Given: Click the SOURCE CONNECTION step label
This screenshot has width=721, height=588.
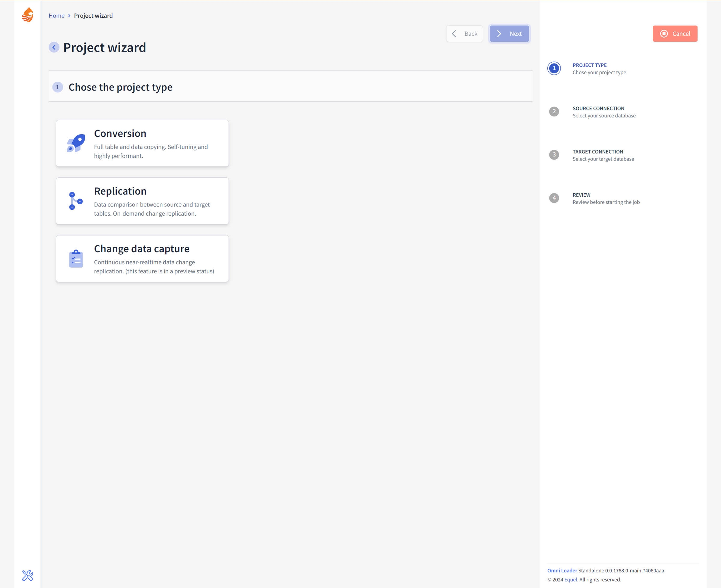Looking at the screenshot, I should coord(598,108).
